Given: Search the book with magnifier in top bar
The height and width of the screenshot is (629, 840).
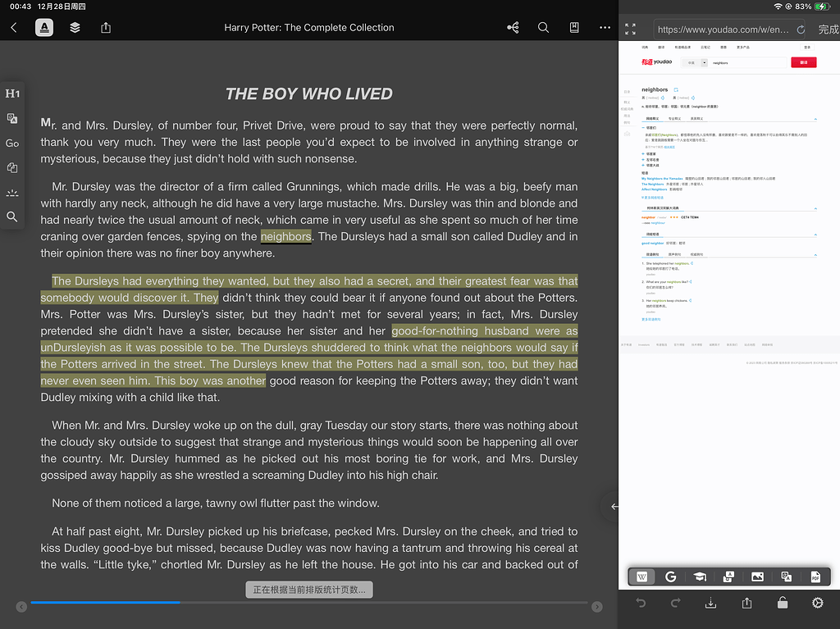Looking at the screenshot, I should [543, 28].
